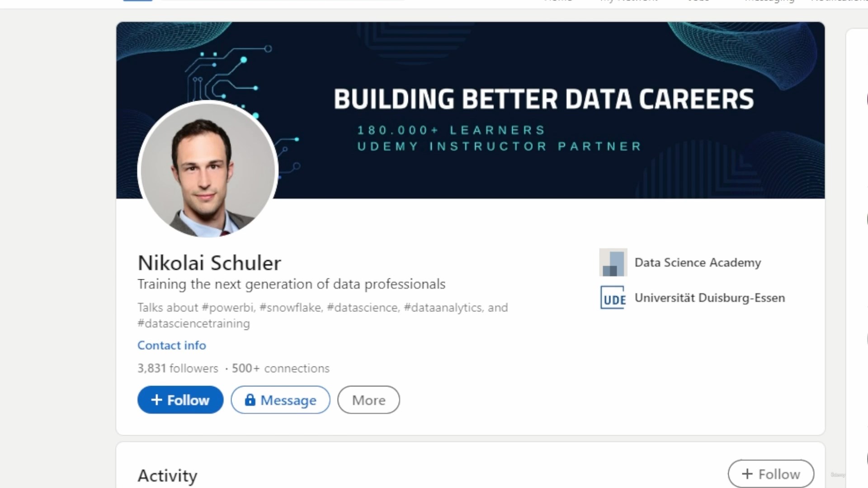Click the lock icon on the Message button
Image resolution: width=868 pixels, height=488 pixels.
[250, 400]
